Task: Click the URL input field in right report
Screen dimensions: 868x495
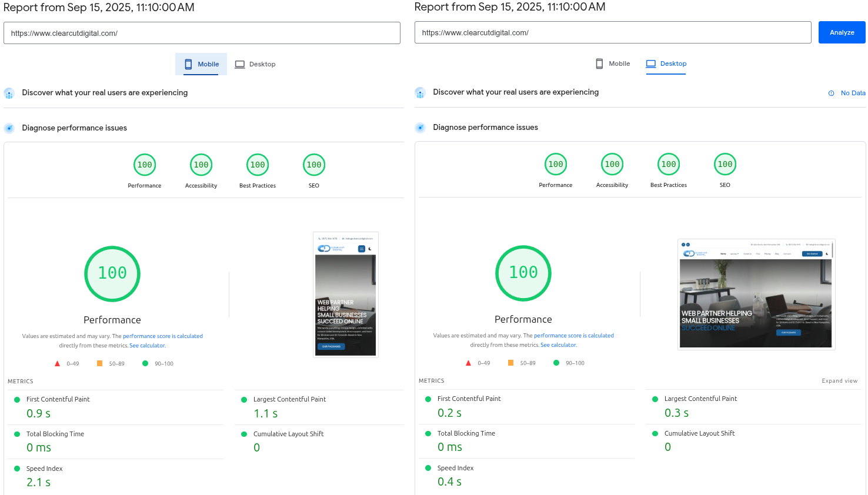Action: pos(612,33)
